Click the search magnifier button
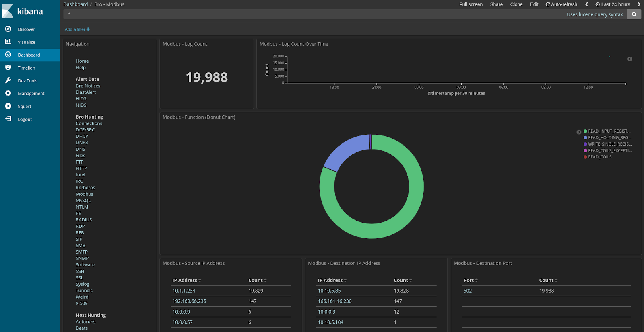Image resolution: width=644 pixels, height=332 pixels. [x=634, y=14]
